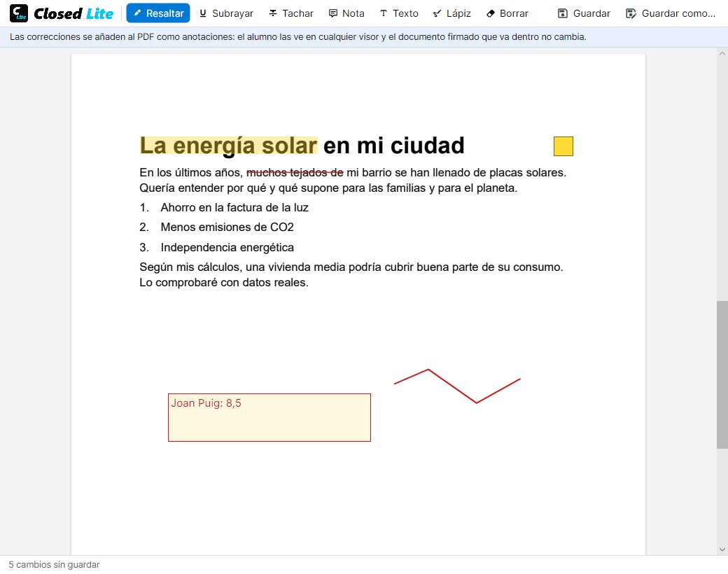
Task: Switch to the Lápiz pencil tool
Action: (451, 13)
